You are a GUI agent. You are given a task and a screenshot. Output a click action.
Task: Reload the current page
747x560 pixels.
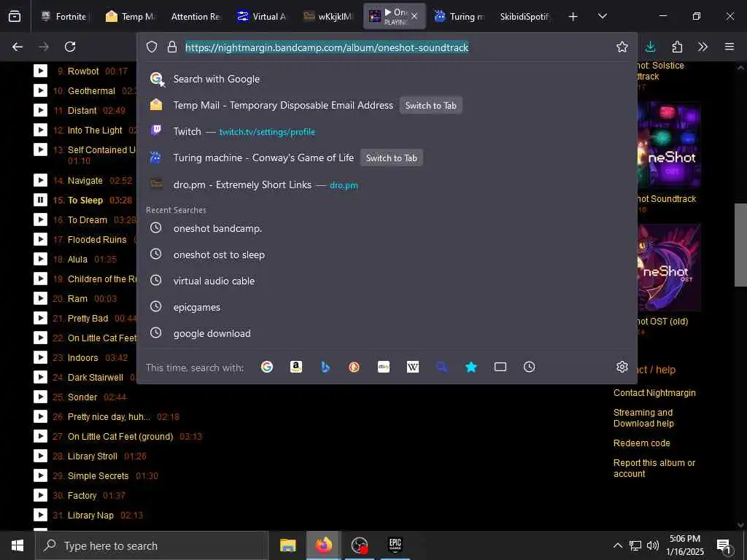(70, 47)
